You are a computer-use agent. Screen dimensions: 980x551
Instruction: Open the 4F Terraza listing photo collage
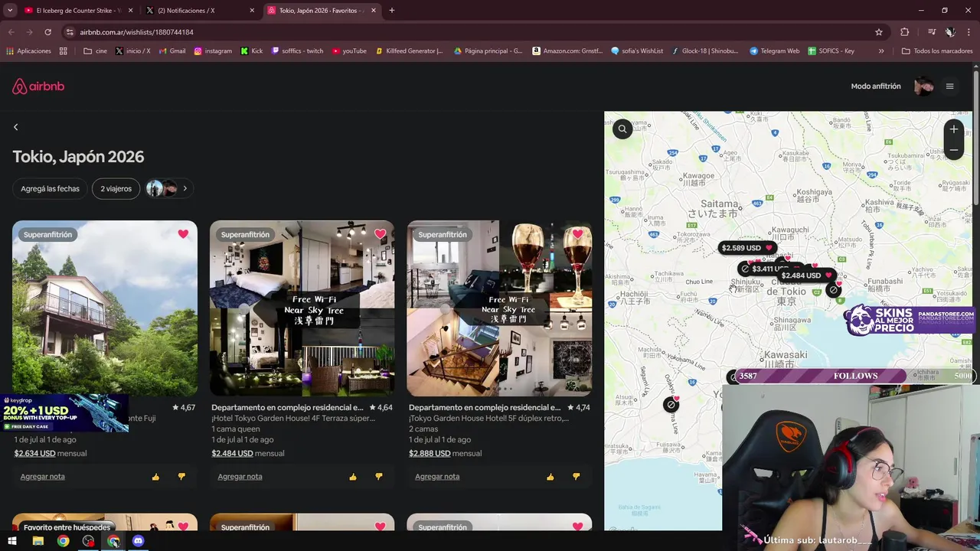coord(302,308)
